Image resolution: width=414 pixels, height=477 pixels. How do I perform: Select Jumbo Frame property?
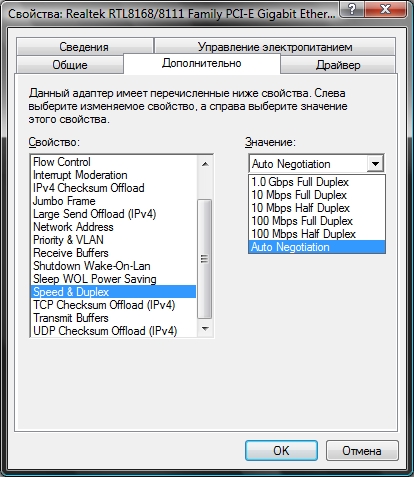tap(113, 201)
